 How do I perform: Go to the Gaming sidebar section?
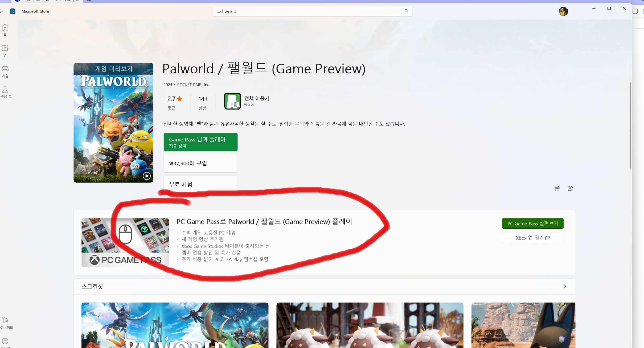5,69
